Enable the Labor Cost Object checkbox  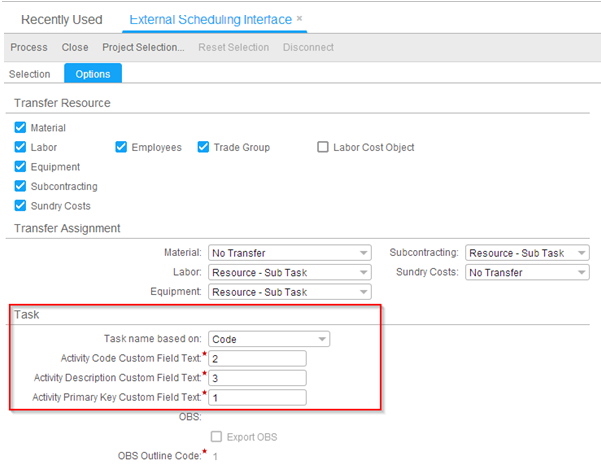(322, 148)
